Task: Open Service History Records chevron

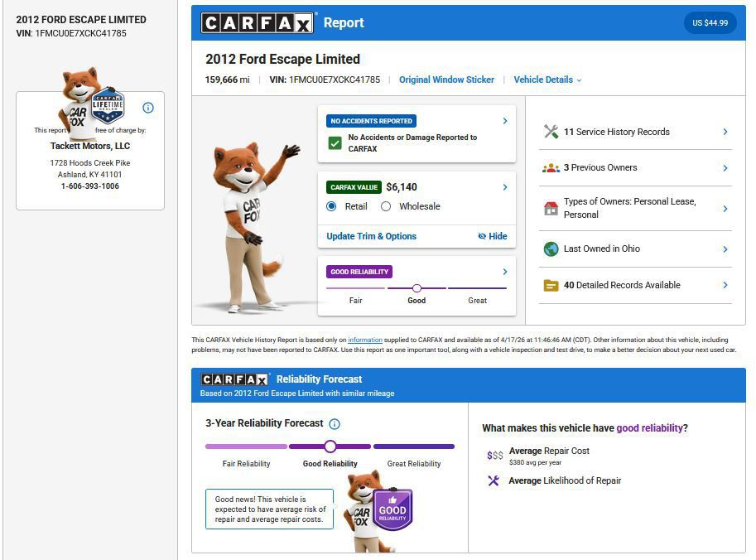Action: (x=725, y=132)
